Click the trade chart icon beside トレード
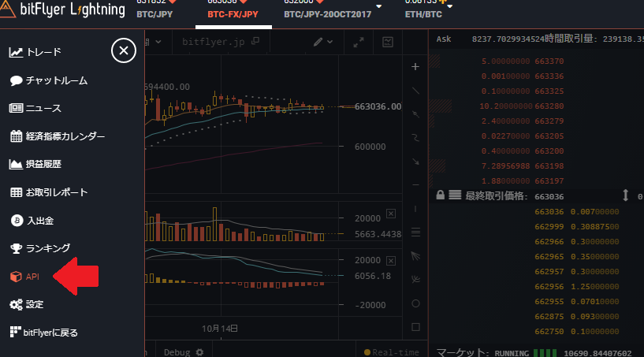 tap(16, 52)
